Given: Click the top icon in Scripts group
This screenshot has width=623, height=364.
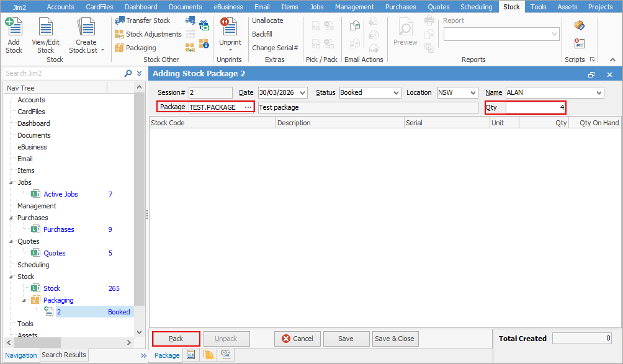Looking at the screenshot, I should pos(579,25).
